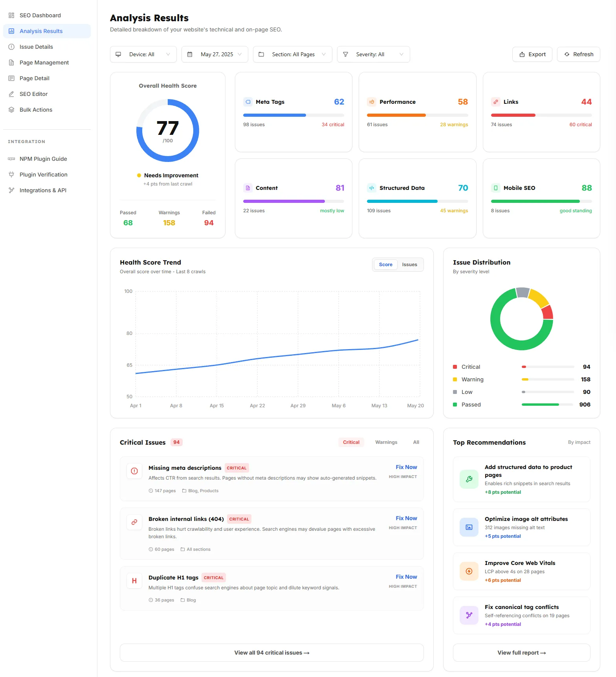Click Fix Now for Broken internal links
This screenshot has width=616, height=677.
[x=406, y=518]
